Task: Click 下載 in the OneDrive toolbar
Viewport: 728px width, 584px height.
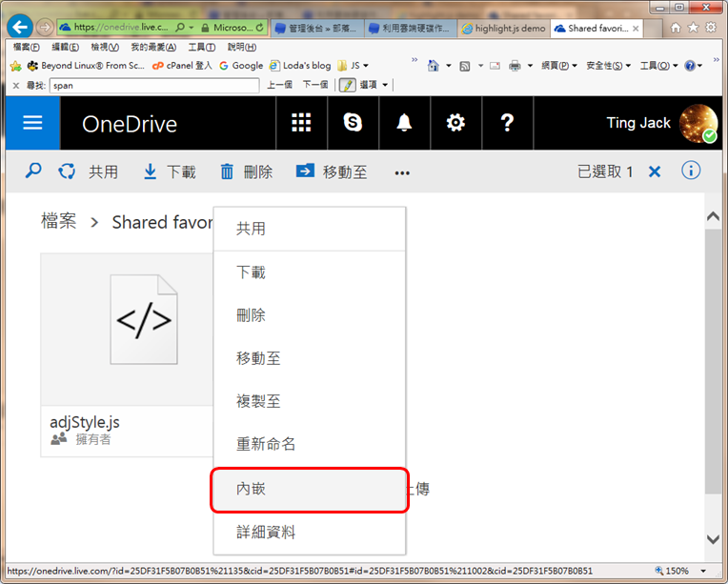Action: click(170, 171)
